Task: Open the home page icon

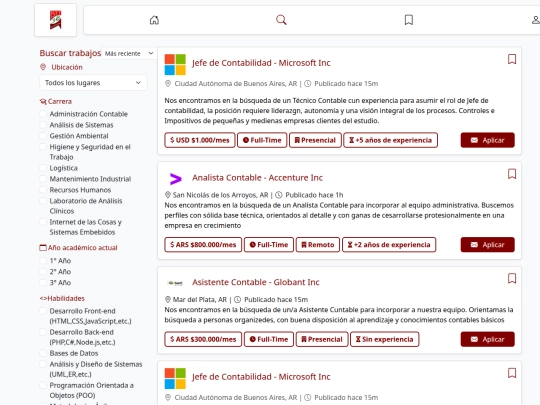Action: pos(154,20)
